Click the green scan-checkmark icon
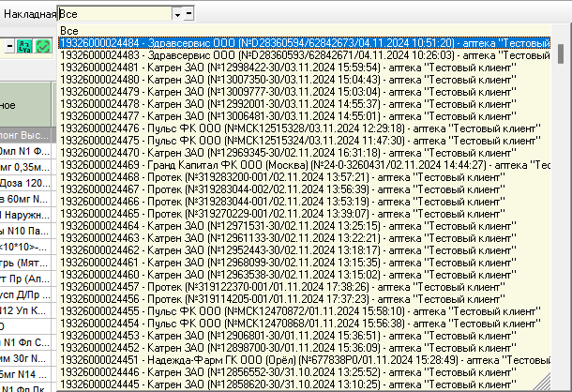This screenshot has height=392, width=572. coord(43,46)
